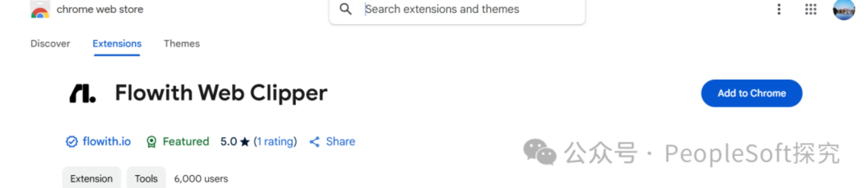Viewport: 868px width, 188px height.
Task: Switch to the Discover tab
Action: tap(50, 44)
